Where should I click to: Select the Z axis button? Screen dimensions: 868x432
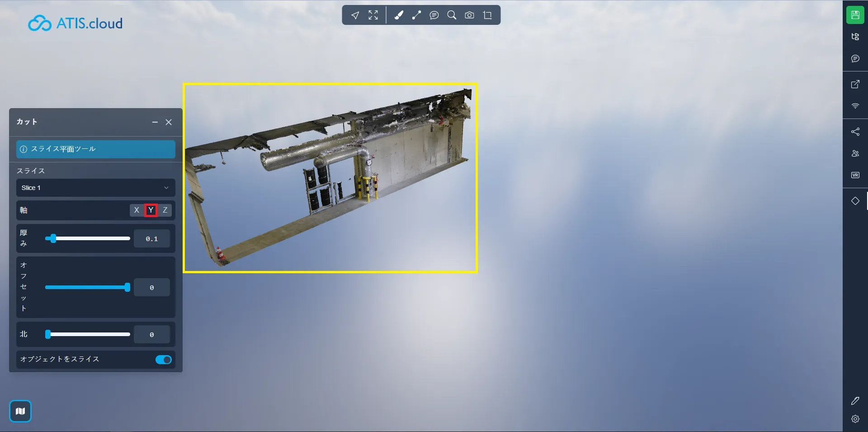165,210
